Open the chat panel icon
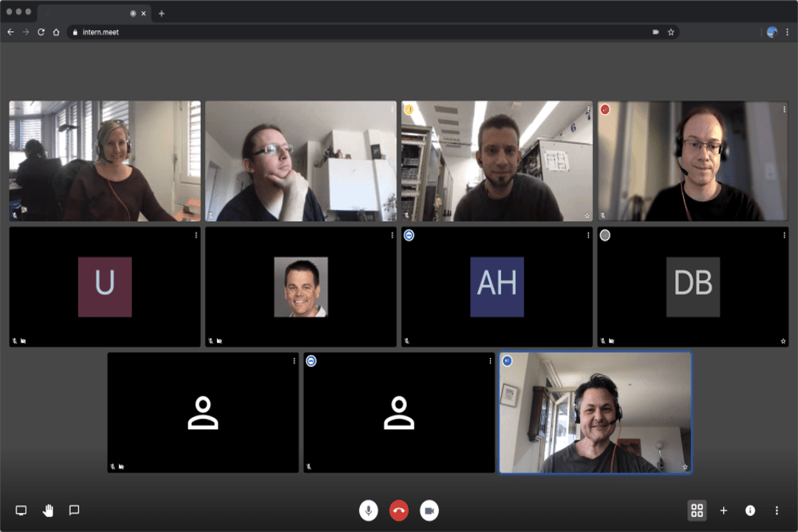 pyautogui.click(x=74, y=510)
